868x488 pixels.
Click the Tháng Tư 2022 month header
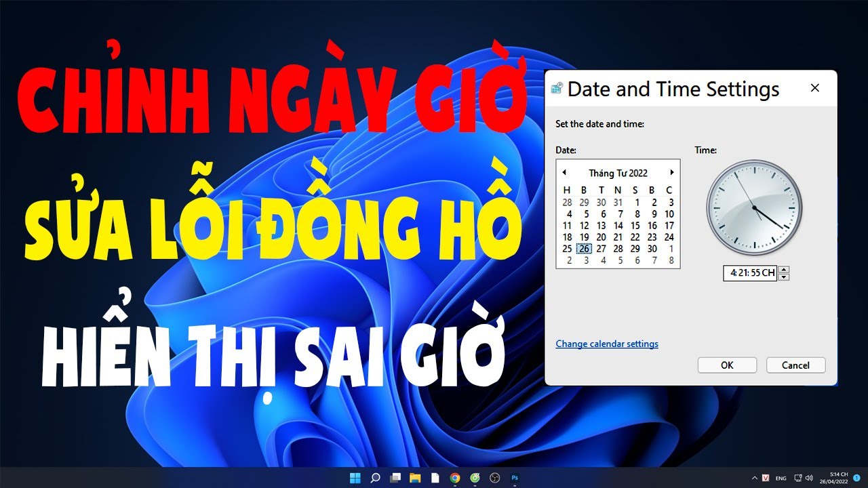(x=618, y=173)
